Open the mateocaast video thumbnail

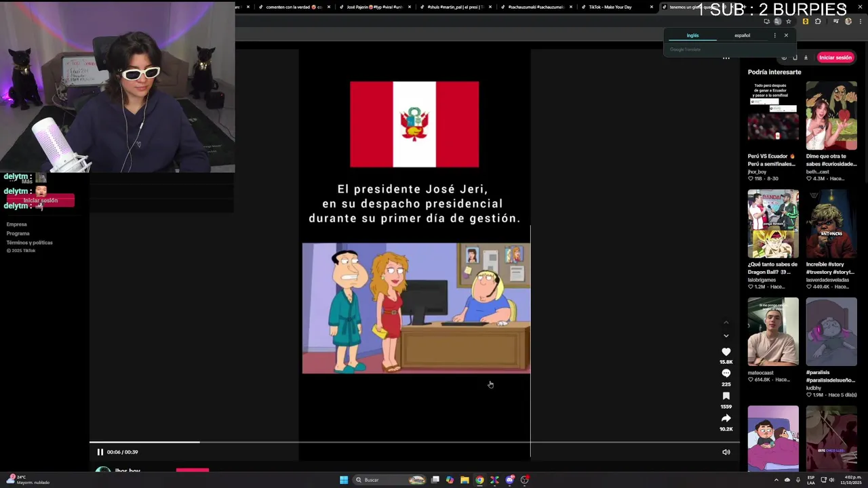[x=773, y=332]
